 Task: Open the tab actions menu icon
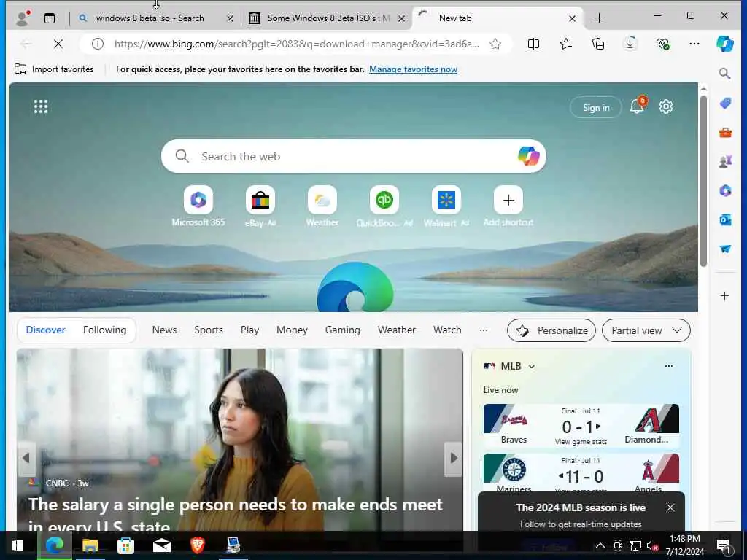pos(50,18)
